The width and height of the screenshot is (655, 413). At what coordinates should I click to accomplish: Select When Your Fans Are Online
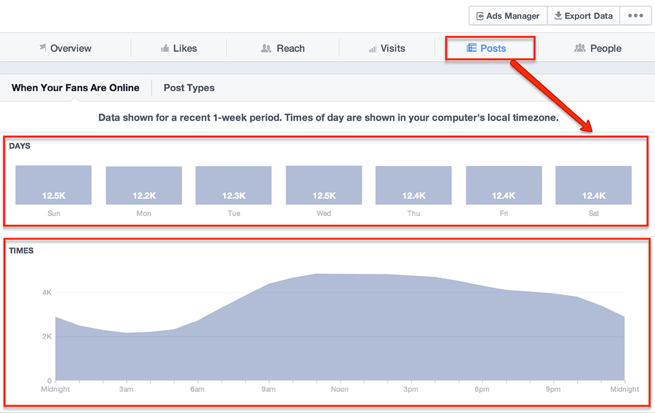coord(75,88)
